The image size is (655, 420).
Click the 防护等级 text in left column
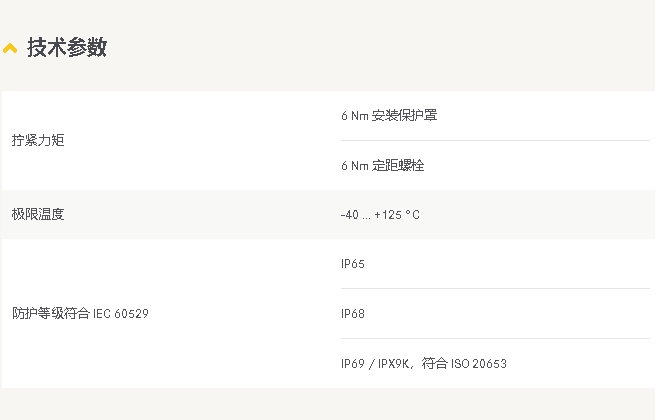click(x=38, y=313)
